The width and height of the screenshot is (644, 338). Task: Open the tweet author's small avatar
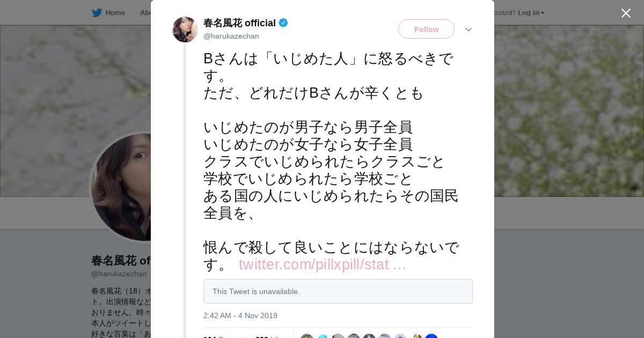185,30
